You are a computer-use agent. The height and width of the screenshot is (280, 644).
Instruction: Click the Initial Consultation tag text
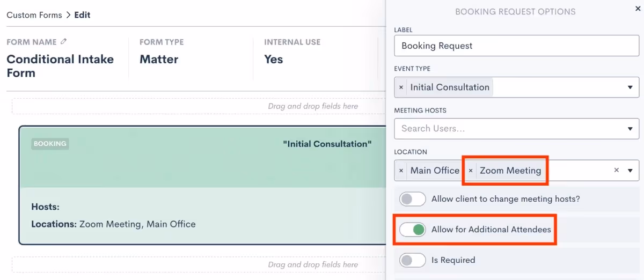tap(450, 87)
